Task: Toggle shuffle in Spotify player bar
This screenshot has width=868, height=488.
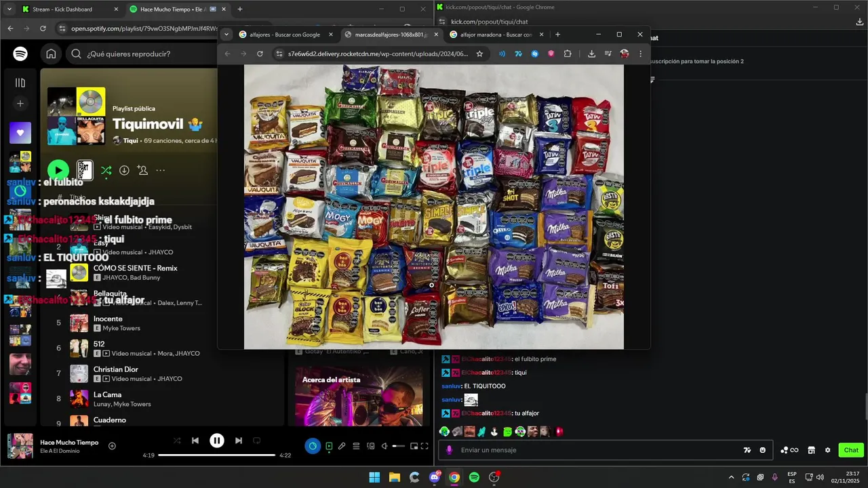Action: tap(177, 441)
